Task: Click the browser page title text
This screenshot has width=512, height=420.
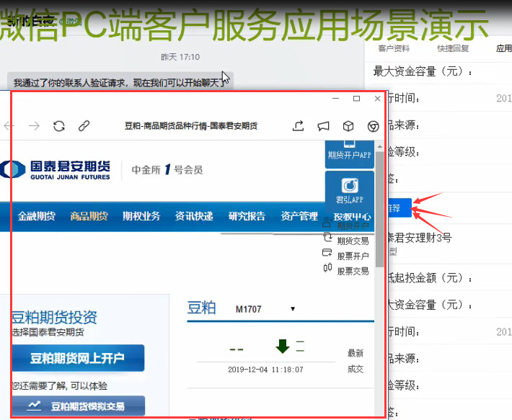Action: pyautogui.click(x=191, y=126)
